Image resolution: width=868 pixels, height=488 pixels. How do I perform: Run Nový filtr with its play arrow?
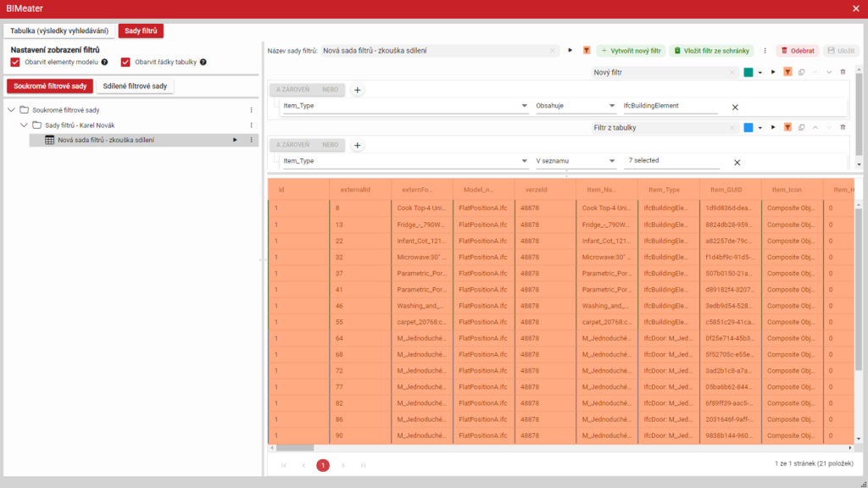(773, 73)
